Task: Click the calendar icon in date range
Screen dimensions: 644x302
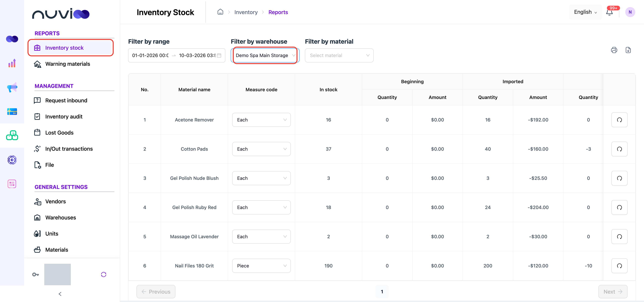Action: coord(219,56)
